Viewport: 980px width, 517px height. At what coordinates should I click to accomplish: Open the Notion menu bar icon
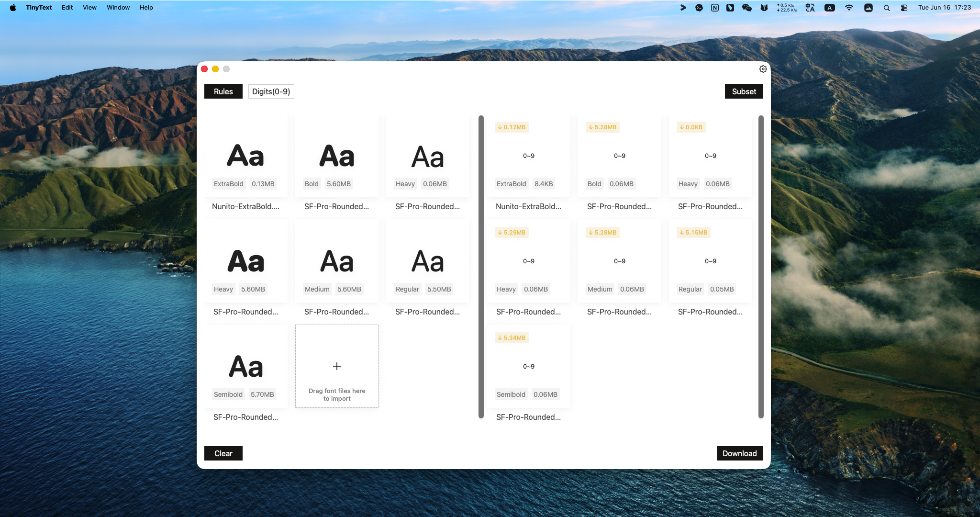click(715, 8)
